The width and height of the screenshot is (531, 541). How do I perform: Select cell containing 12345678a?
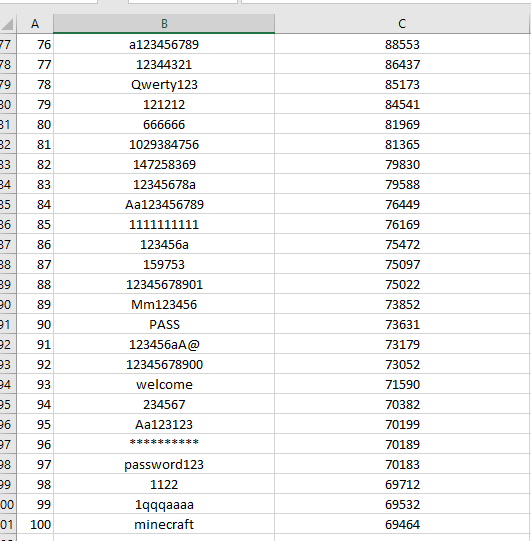click(164, 184)
